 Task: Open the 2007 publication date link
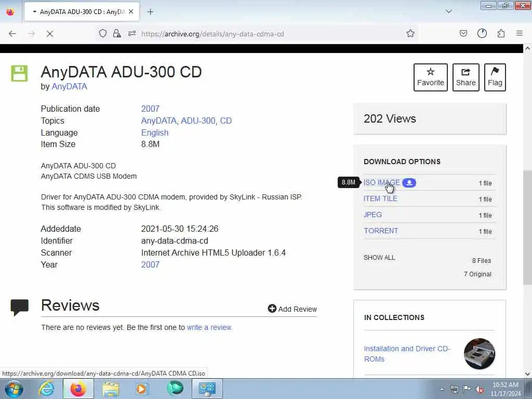click(150, 109)
